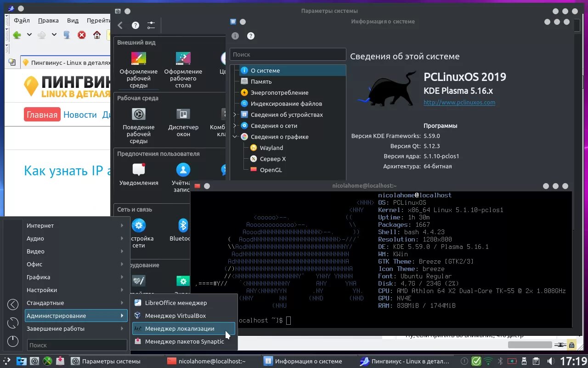The image size is (588, 368).
Task: Expand the Графика menu category
Action: 75,277
